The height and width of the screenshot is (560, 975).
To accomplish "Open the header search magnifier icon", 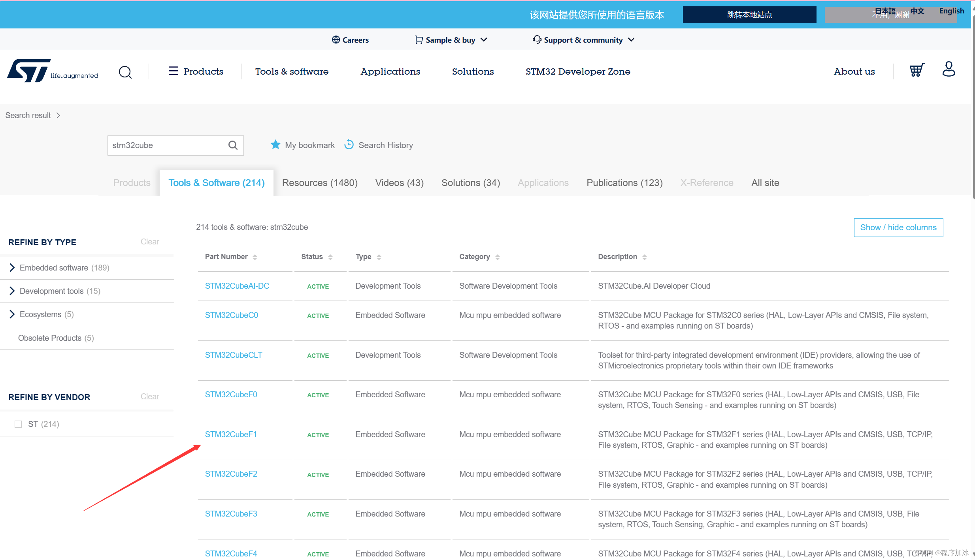I will (x=125, y=72).
